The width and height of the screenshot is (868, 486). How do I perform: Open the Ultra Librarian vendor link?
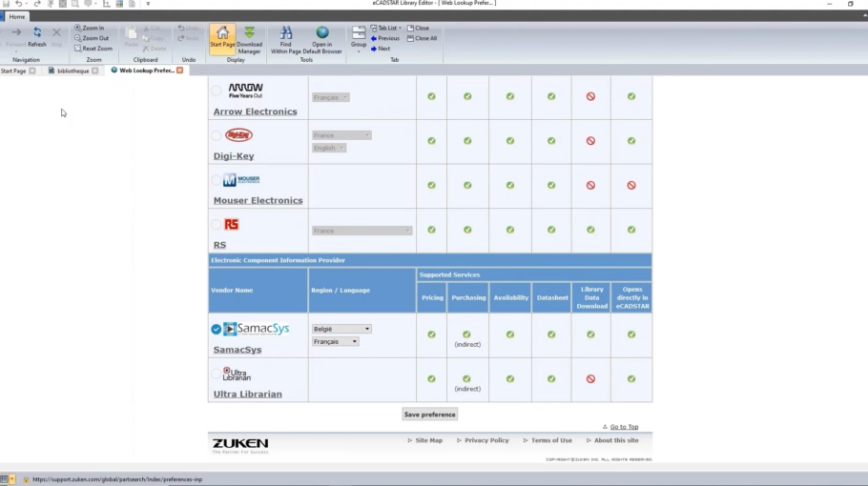(x=247, y=394)
